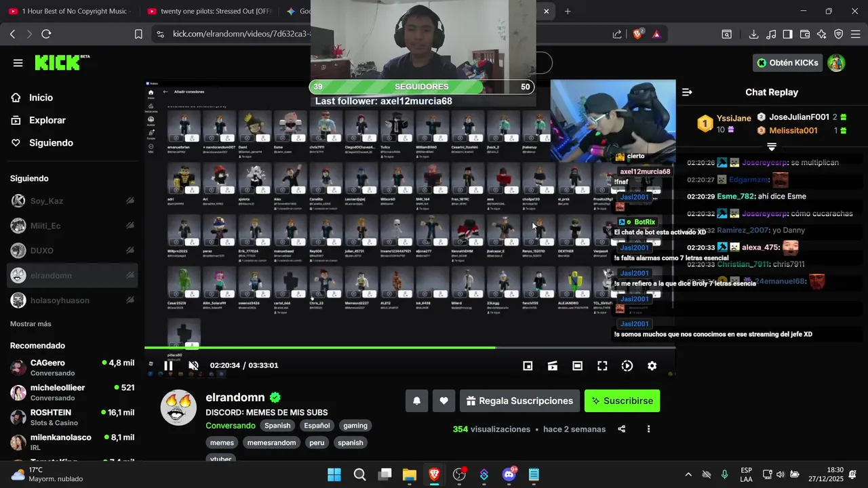Select the memesrandom tag
The width and height of the screenshot is (868, 488).
271,443
